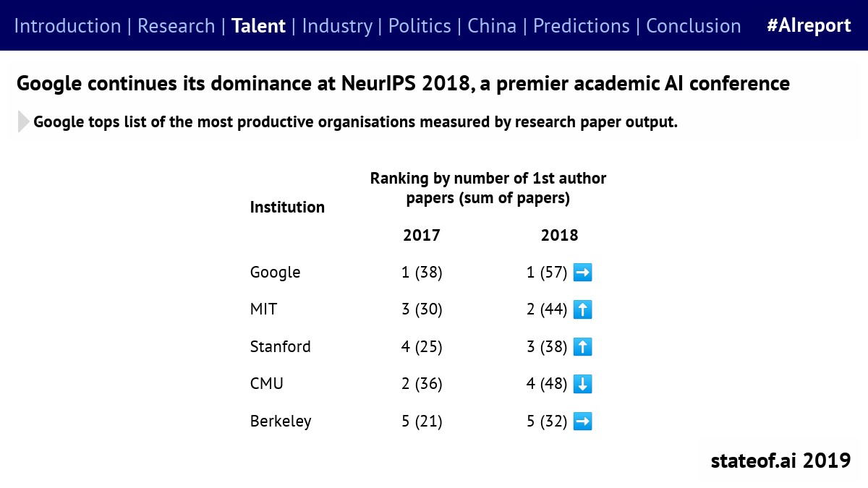The height and width of the screenshot is (488, 868).
Task: Click the down arrow icon in CMU row
Action: (x=582, y=384)
